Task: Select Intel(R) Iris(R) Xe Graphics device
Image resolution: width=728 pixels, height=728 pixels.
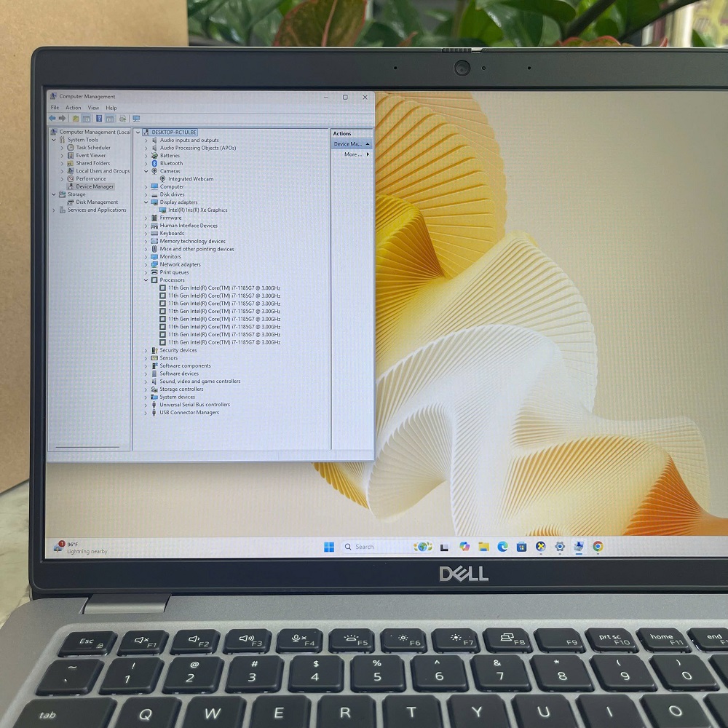Action: (x=197, y=210)
